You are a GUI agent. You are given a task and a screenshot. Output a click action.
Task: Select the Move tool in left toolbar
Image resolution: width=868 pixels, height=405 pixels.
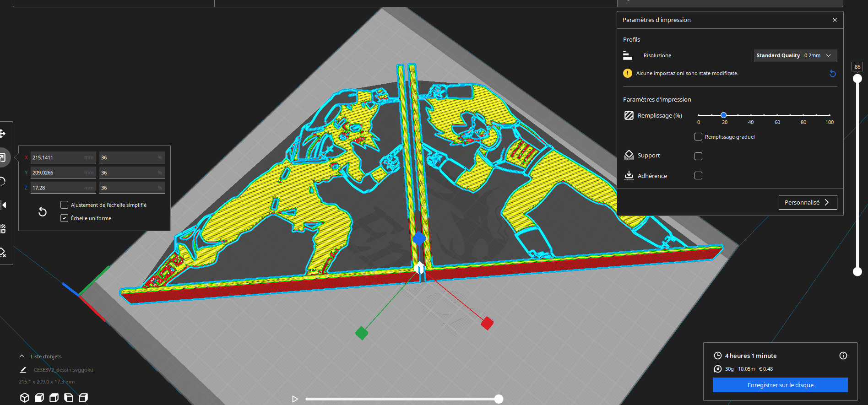2,134
